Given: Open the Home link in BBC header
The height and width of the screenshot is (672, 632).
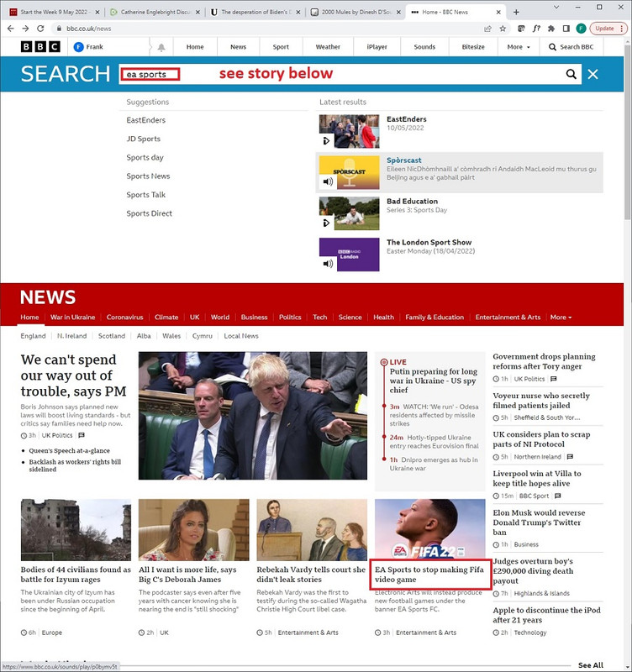Looking at the screenshot, I should [x=195, y=47].
